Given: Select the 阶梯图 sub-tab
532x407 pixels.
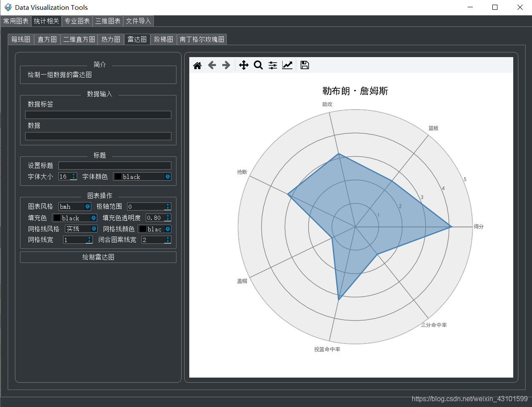Looking at the screenshot, I should (164, 39).
